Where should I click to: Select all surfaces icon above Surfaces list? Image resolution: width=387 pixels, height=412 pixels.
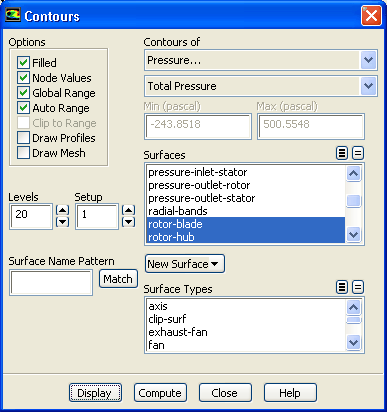click(342, 153)
